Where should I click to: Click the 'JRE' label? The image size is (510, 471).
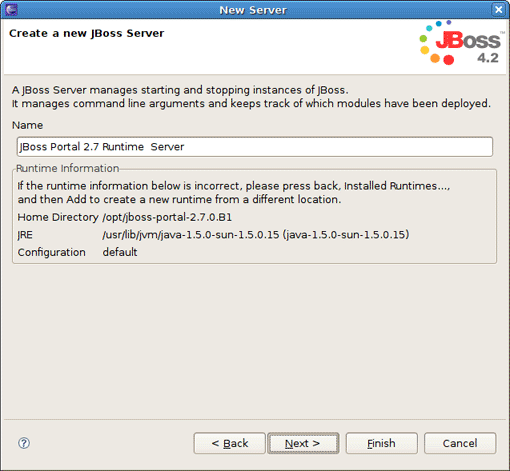pyautogui.click(x=25, y=235)
